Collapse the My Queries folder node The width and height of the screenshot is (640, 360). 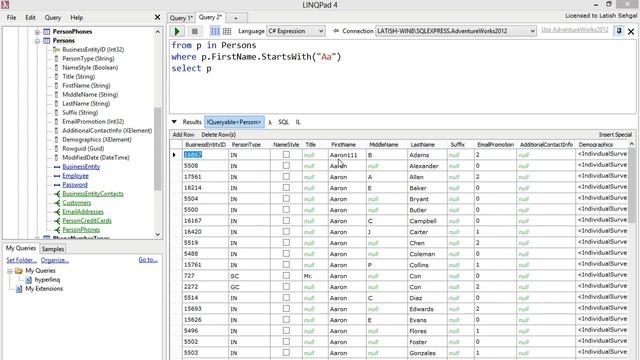pos(9,271)
